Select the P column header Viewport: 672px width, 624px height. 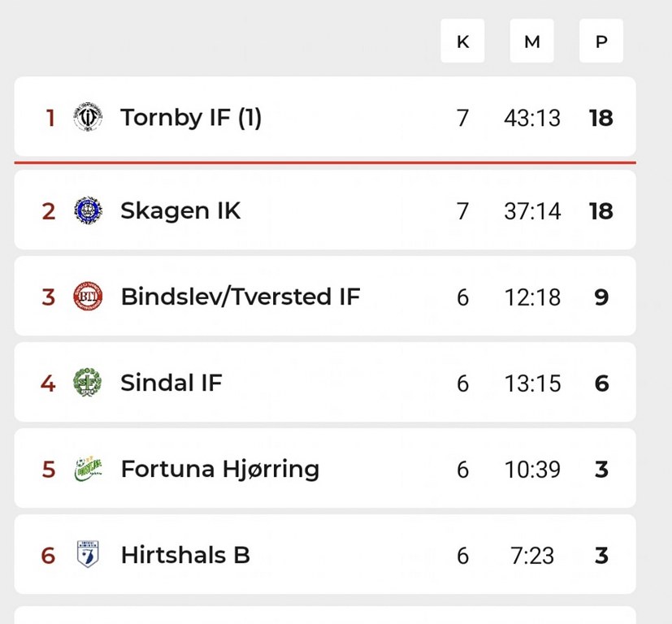coord(601,41)
